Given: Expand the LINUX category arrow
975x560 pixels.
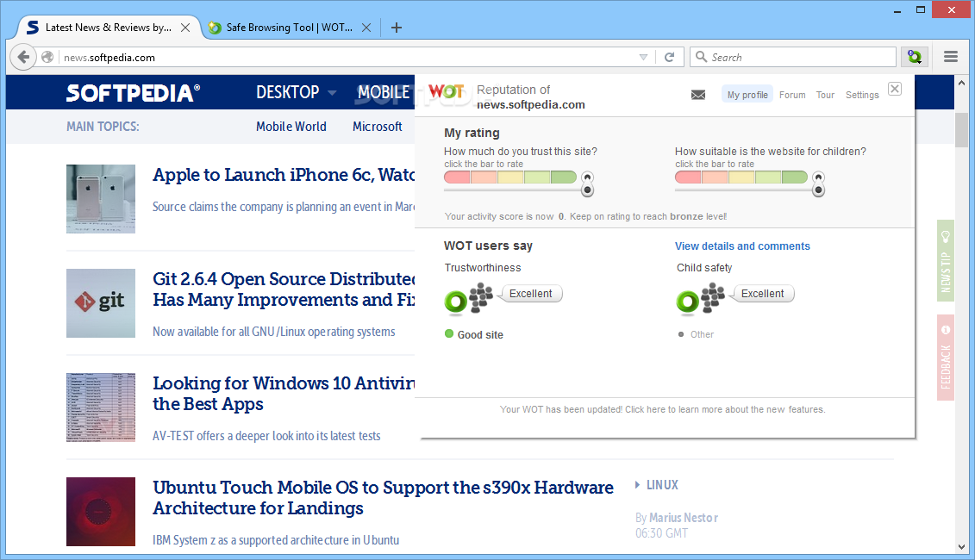Looking at the screenshot, I should click(637, 485).
